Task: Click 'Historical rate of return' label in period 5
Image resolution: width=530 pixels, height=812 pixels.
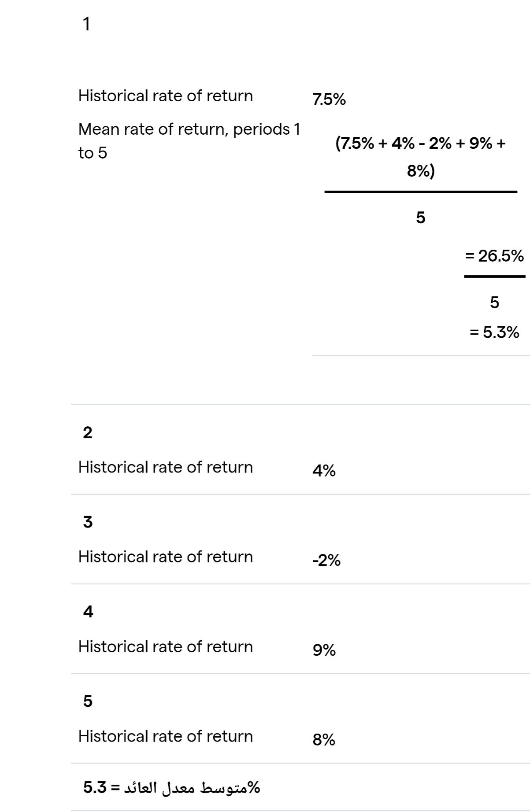Action: (166, 736)
